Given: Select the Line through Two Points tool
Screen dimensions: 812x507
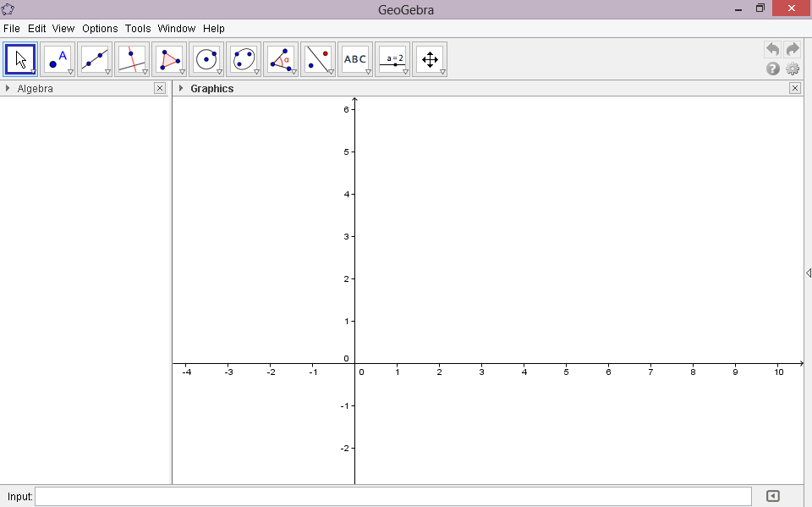Looking at the screenshot, I should [95, 59].
